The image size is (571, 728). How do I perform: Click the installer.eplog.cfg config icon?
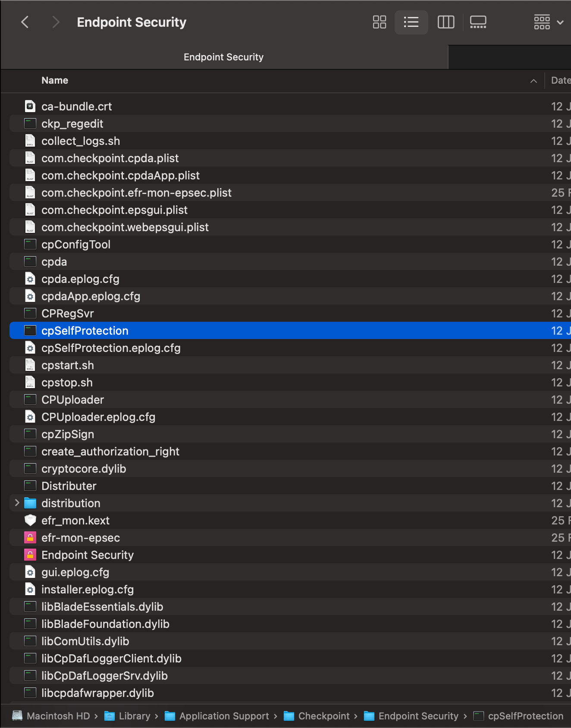(x=30, y=589)
